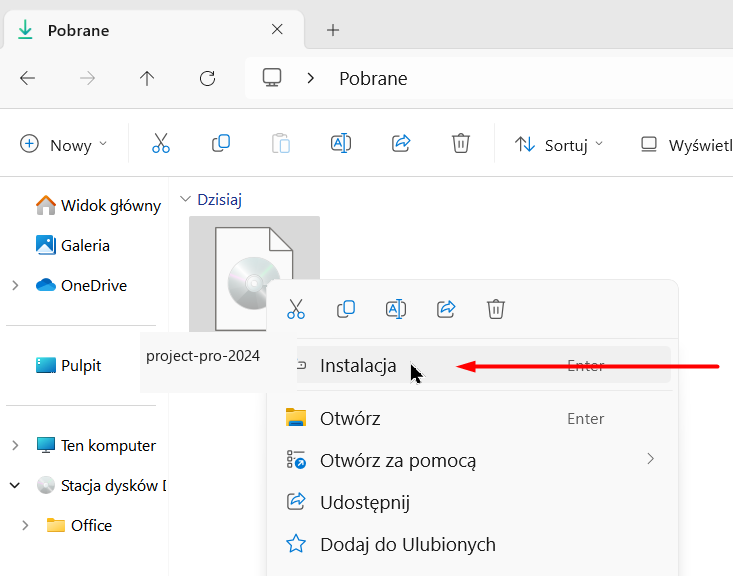Image resolution: width=733 pixels, height=576 pixels.
Task: Open the Sortuj dropdown
Action: (559, 144)
